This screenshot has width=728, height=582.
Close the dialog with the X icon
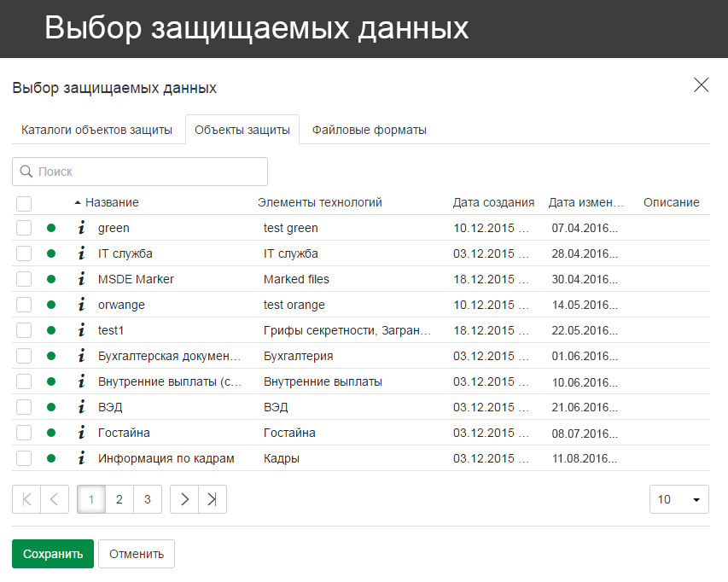pyautogui.click(x=701, y=84)
